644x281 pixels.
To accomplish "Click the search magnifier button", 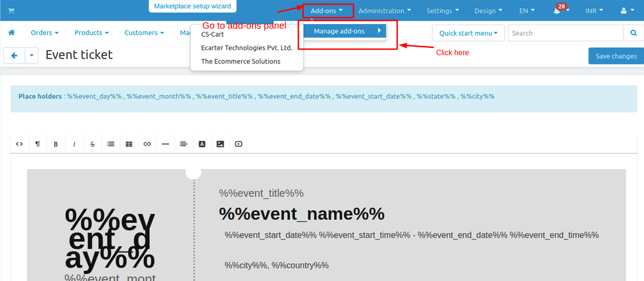I will point(633,33).
